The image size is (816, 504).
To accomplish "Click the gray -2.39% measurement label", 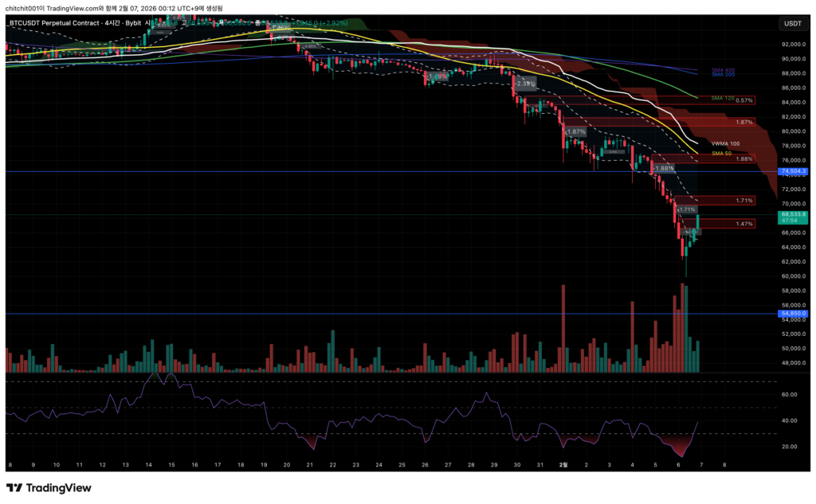I will (x=525, y=83).
